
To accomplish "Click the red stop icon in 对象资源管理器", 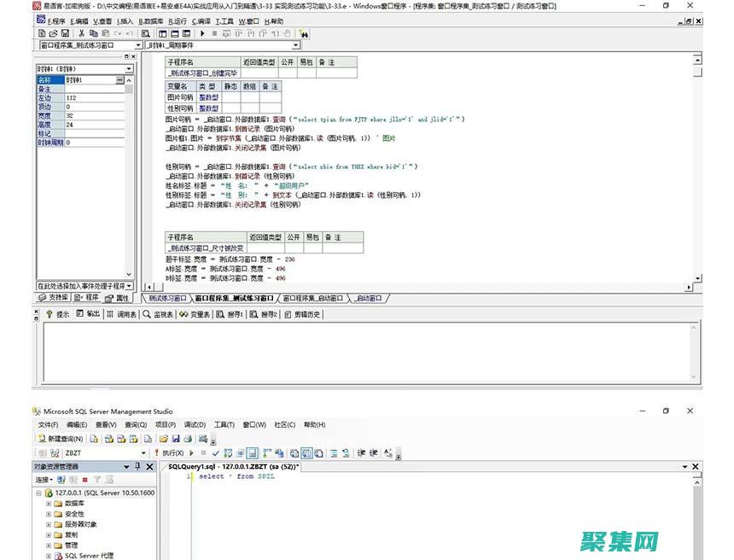I will (x=84, y=479).
